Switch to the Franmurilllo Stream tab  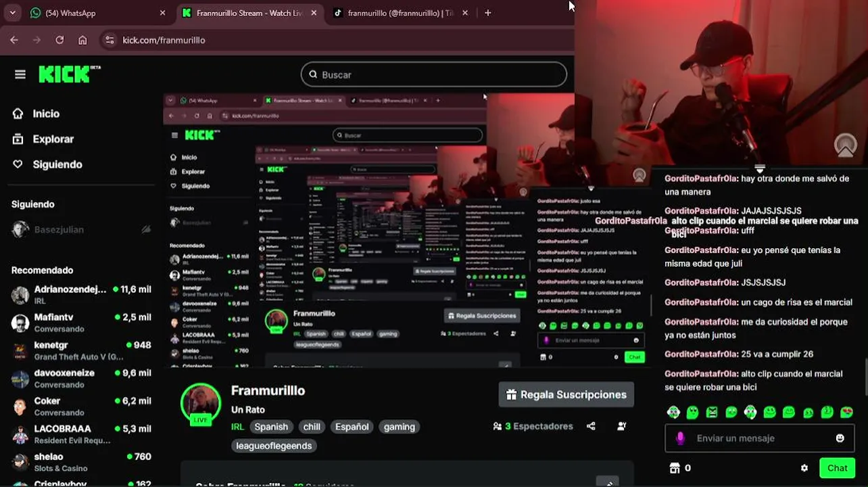249,13
